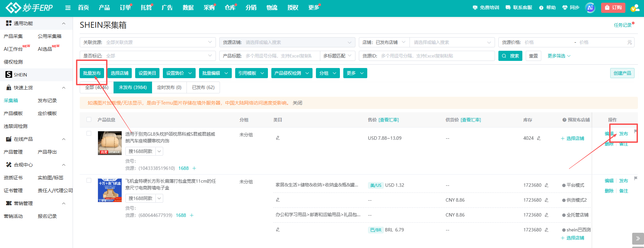Open 免费培训 in the top bar
The image size is (644, 248).
click(486, 7)
